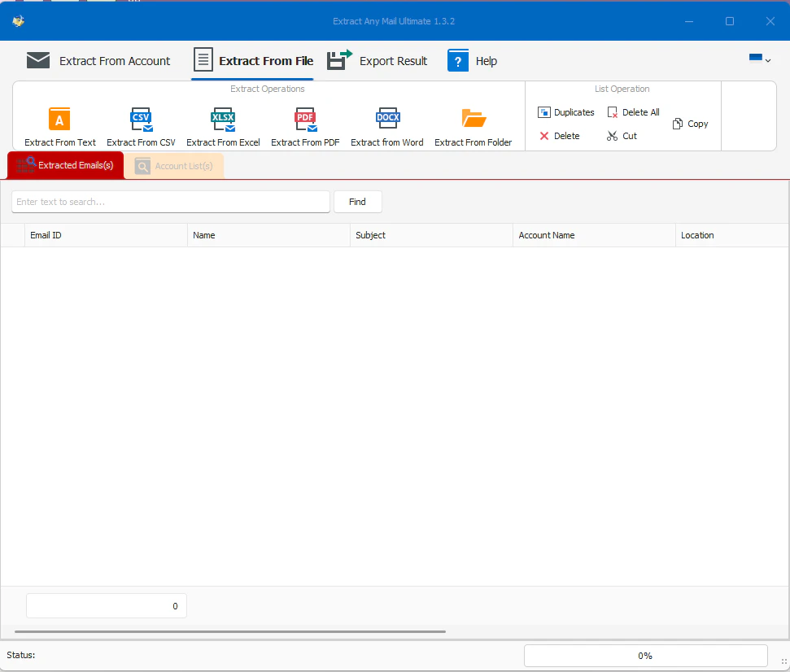Image resolution: width=790 pixels, height=672 pixels.
Task: Select the Extract From File tab
Action: (253, 61)
